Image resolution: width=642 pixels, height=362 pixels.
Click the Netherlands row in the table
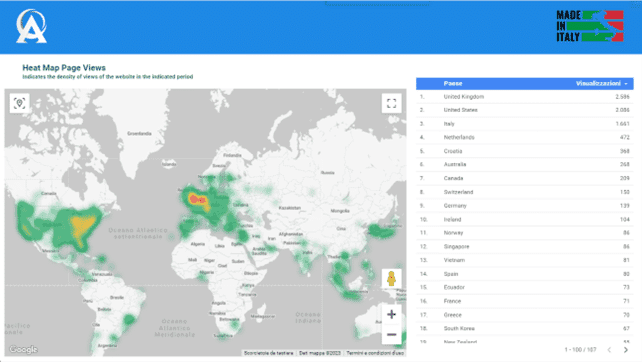click(x=525, y=138)
